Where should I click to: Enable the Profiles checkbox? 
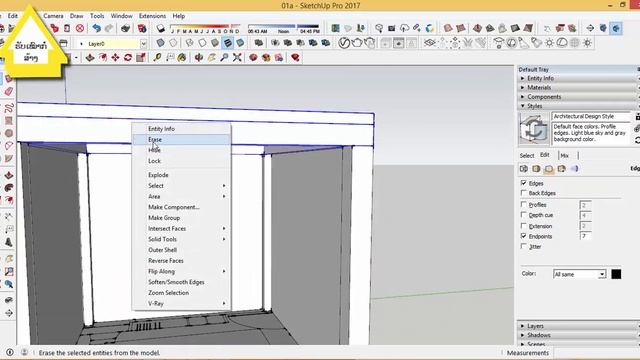tap(524, 204)
